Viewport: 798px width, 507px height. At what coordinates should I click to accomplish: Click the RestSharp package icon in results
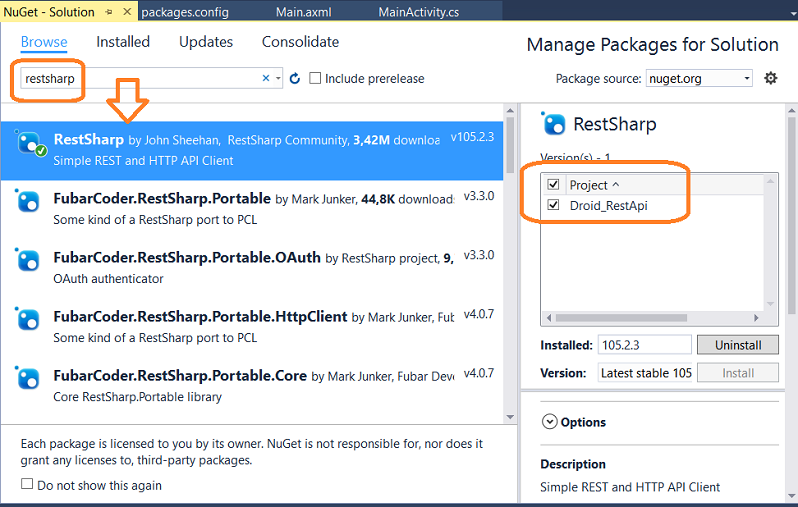click(x=31, y=143)
